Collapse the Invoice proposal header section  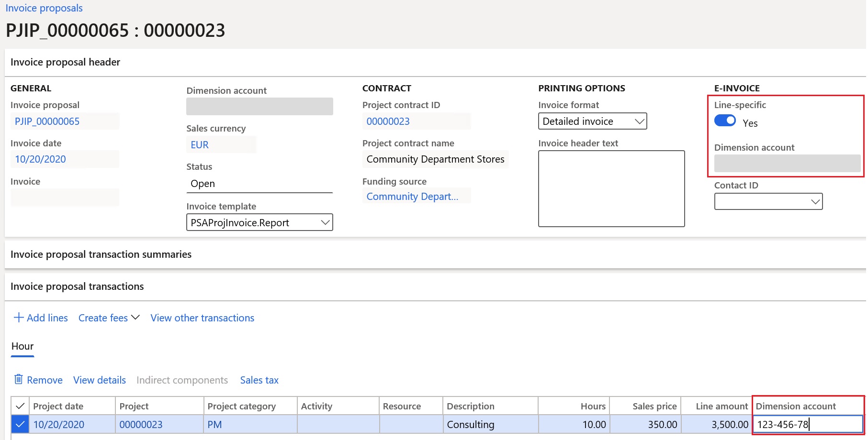pyautogui.click(x=65, y=62)
